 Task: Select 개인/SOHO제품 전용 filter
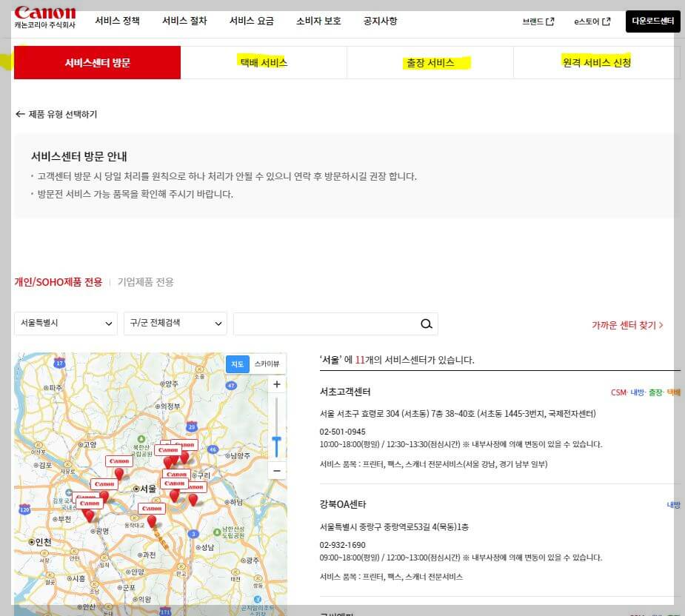[58, 282]
